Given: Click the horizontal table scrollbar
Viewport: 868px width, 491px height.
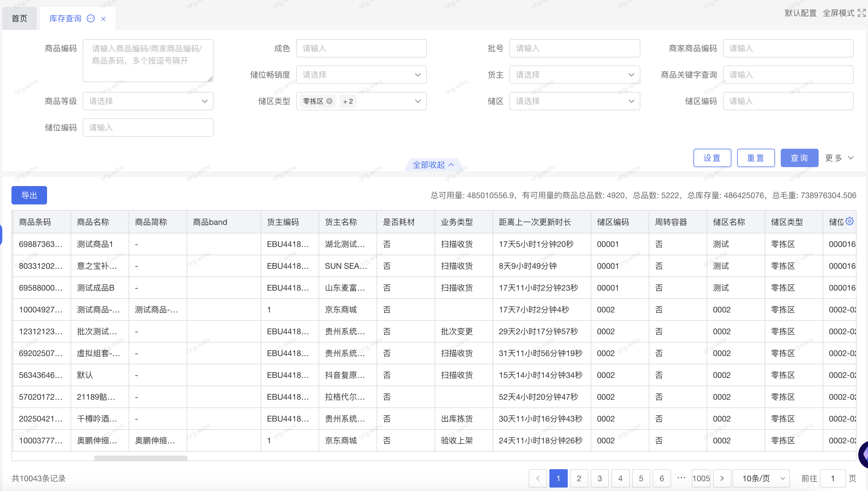Looking at the screenshot, I should (141, 458).
